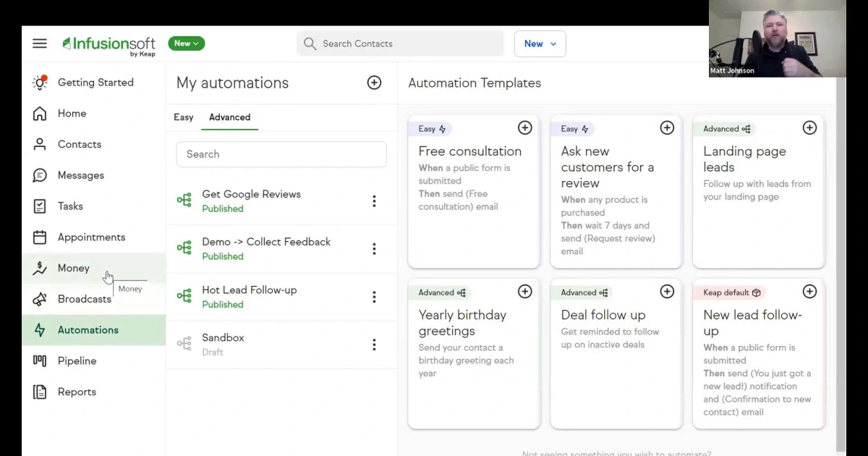Open the kebab menu for Hot Lead Follow-up
This screenshot has height=456, width=868.
click(x=374, y=297)
